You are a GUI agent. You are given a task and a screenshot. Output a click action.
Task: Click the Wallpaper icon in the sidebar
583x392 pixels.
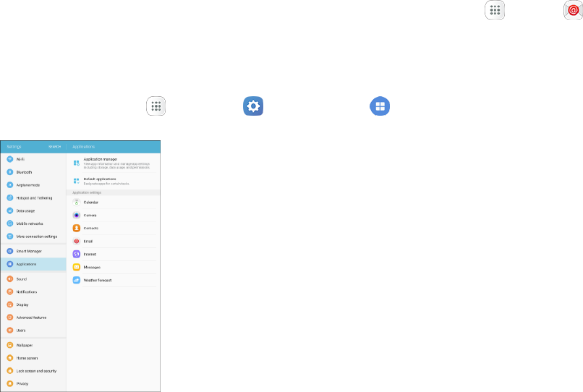10,345
